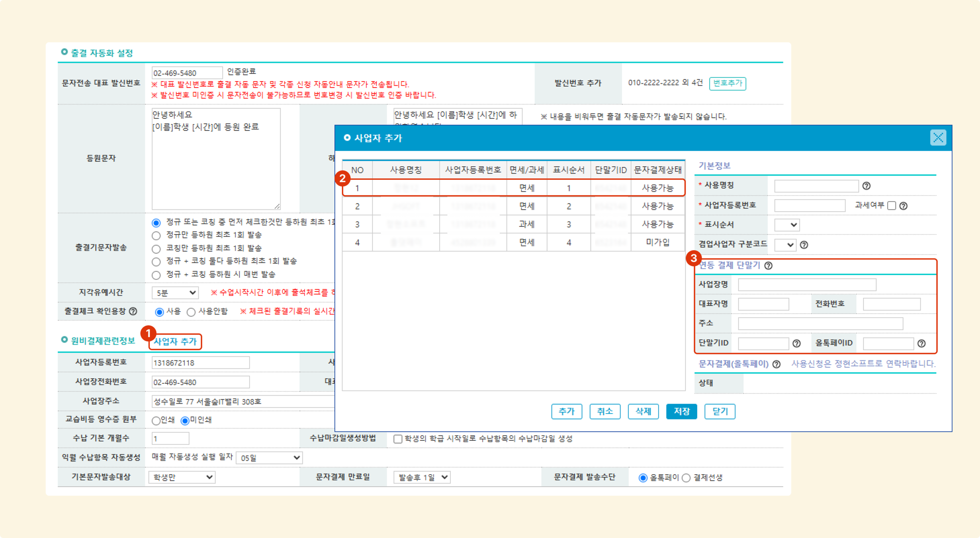Open the 문자결제 만료일 dropdown
This screenshot has width=980, height=538.
coord(422,477)
